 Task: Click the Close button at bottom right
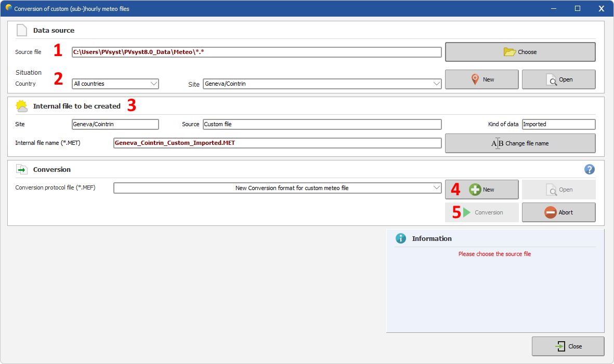568,346
